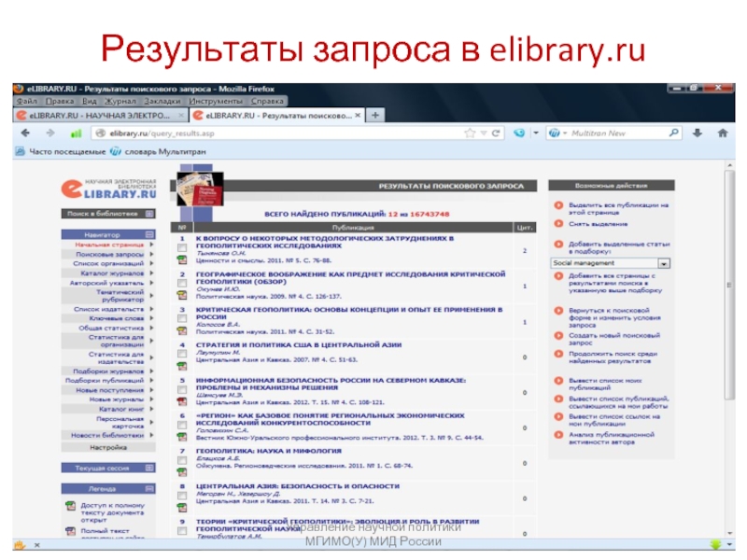This screenshot has height=560, width=747.
Task: Collapse the 'Поиск в библиотеке' panel toggle
Action: coord(149,214)
